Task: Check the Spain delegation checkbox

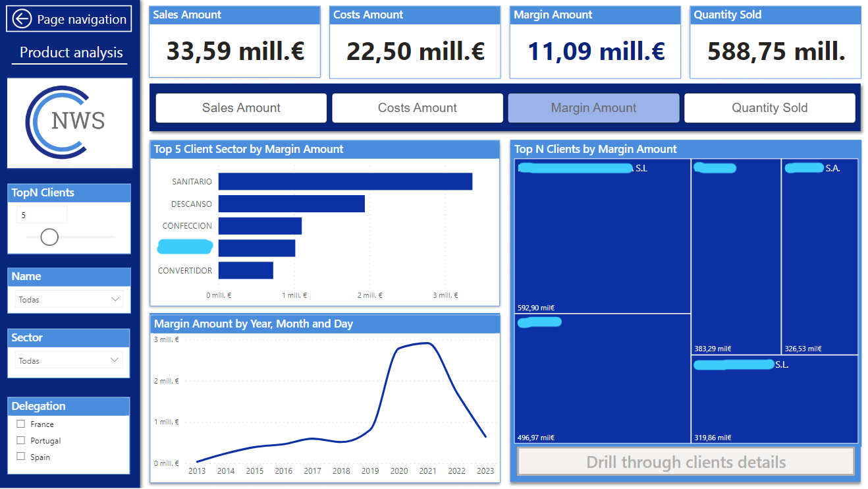Action: [x=21, y=457]
